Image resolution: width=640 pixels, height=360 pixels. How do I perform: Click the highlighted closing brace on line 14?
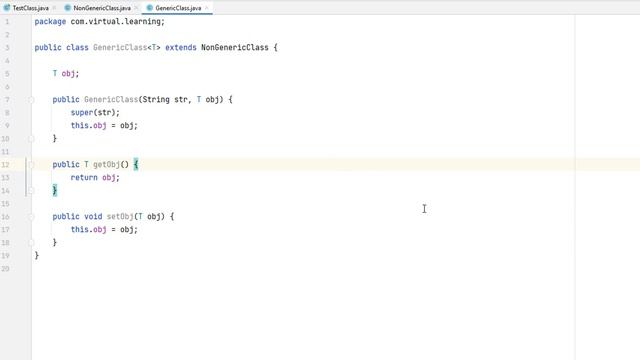click(x=55, y=191)
